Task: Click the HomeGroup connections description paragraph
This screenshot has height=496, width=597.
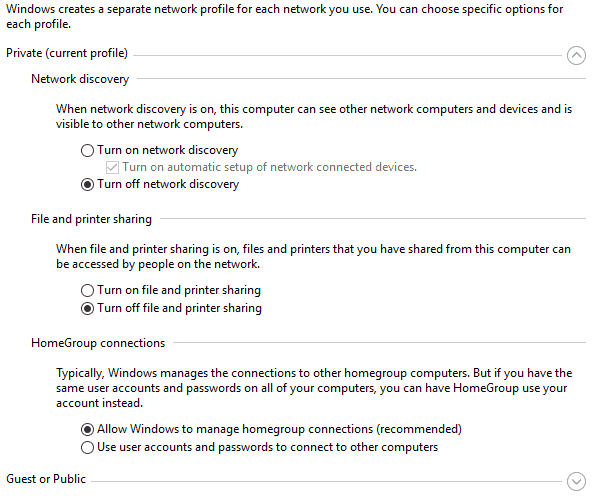Action: coord(314,388)
